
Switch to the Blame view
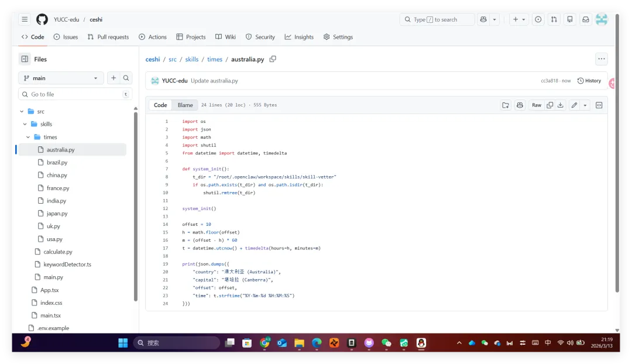coord(186,105)
